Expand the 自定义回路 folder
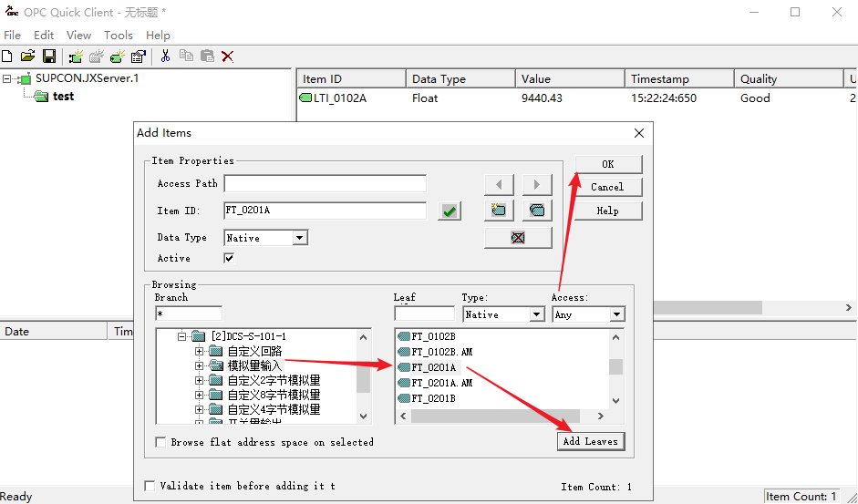The height and width of the screenshot is (504, 858). tap(199, 351)
